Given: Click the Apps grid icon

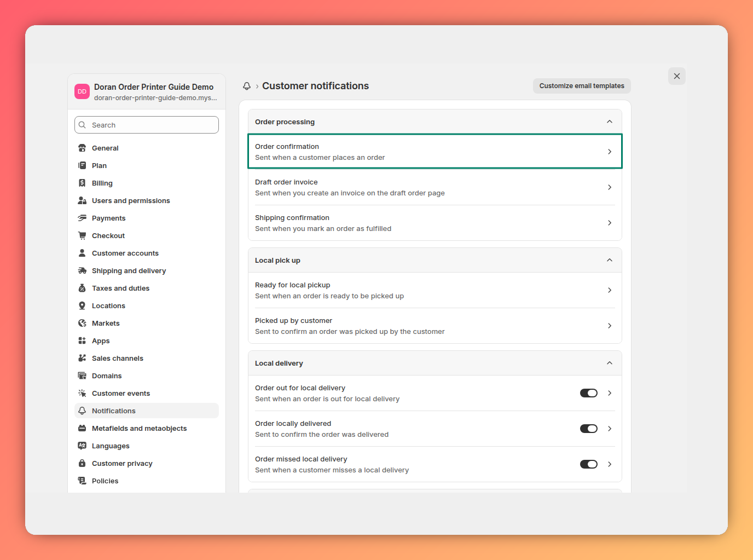Looking at the screenshot, I should [82, 340].
